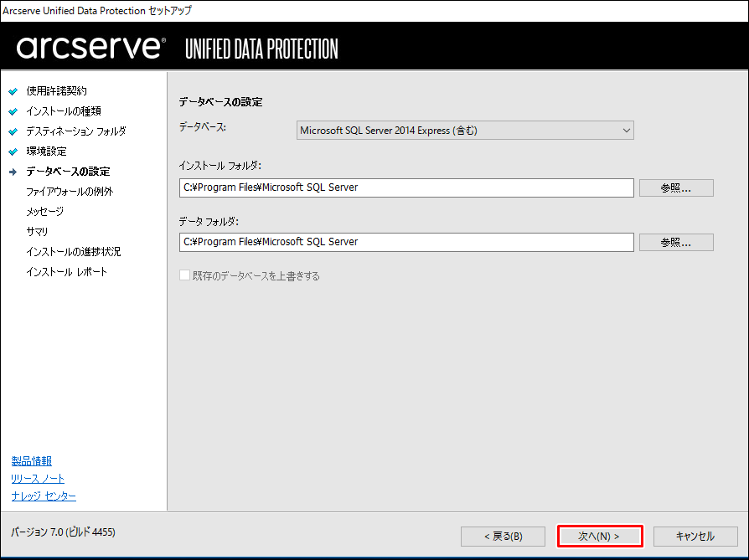Select the 使用許諾契約 step
This screenshot has width=749, height=560.
[x=56, y=90]
